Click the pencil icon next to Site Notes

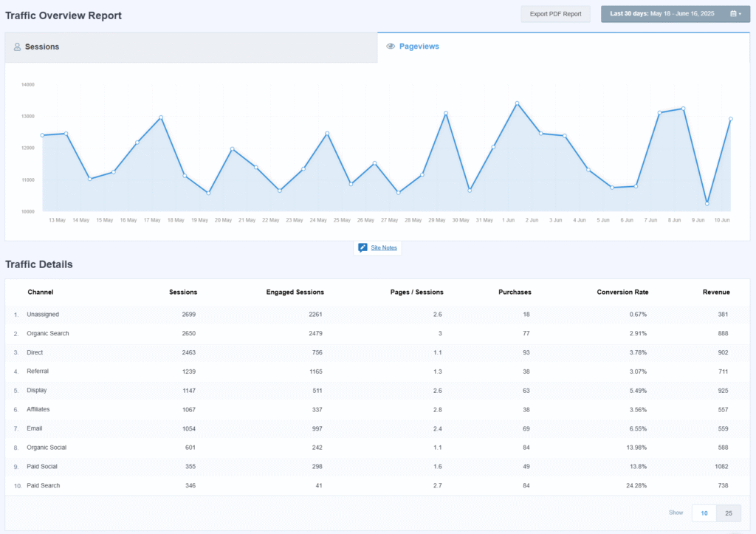pyautogui.click(x=362, y=247)
